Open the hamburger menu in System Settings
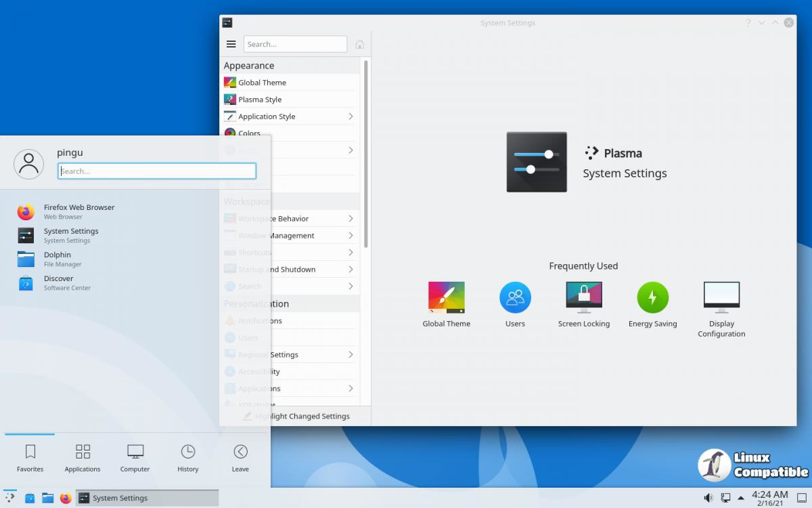812x508 pixels. coord(231,44)
